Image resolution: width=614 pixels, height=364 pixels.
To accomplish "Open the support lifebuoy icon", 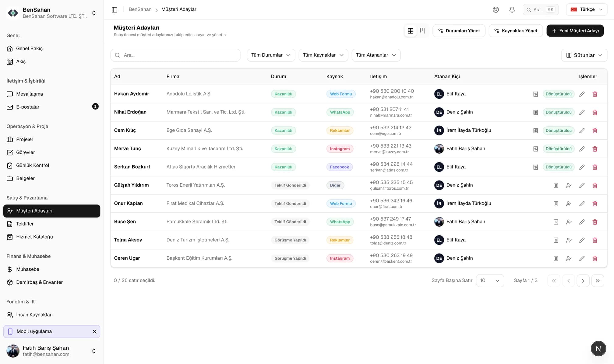I will pos(496,9).
